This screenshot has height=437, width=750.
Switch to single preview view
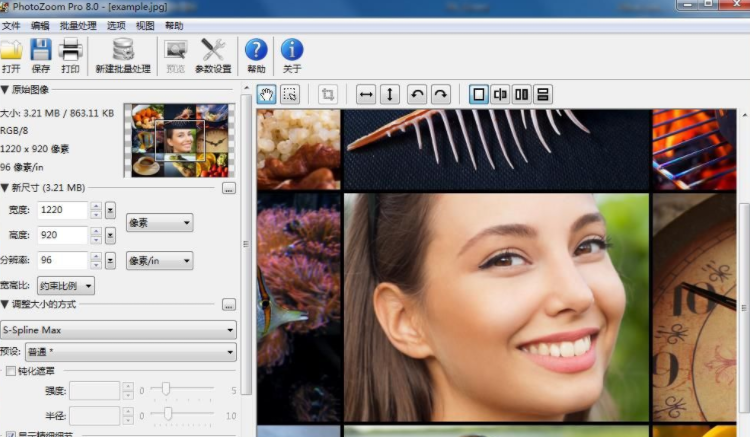pyautogui.click(x=478, y=94)
